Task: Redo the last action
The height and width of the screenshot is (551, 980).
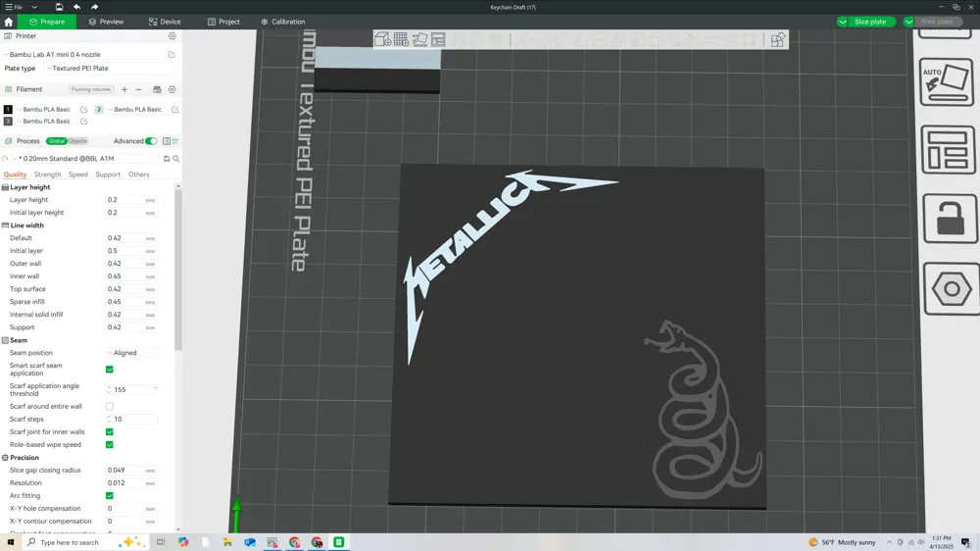Action: [x=94, y=7]
